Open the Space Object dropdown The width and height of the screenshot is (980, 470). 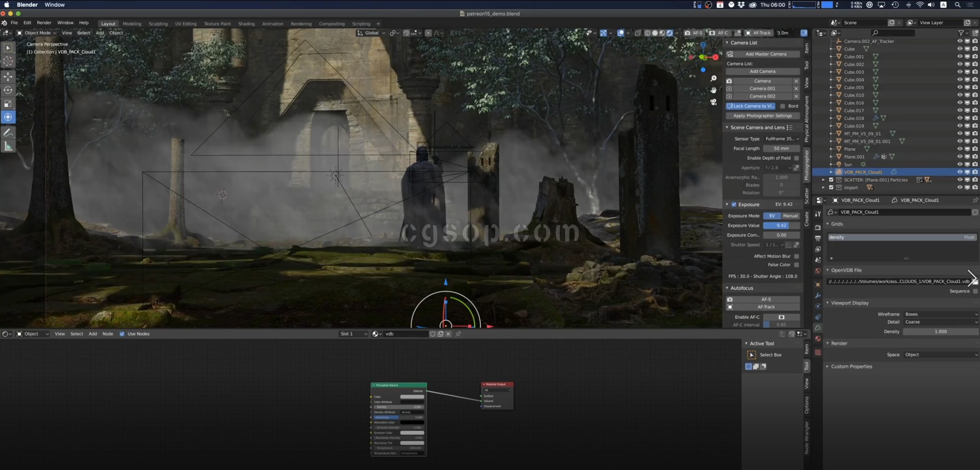pos(941,355)
